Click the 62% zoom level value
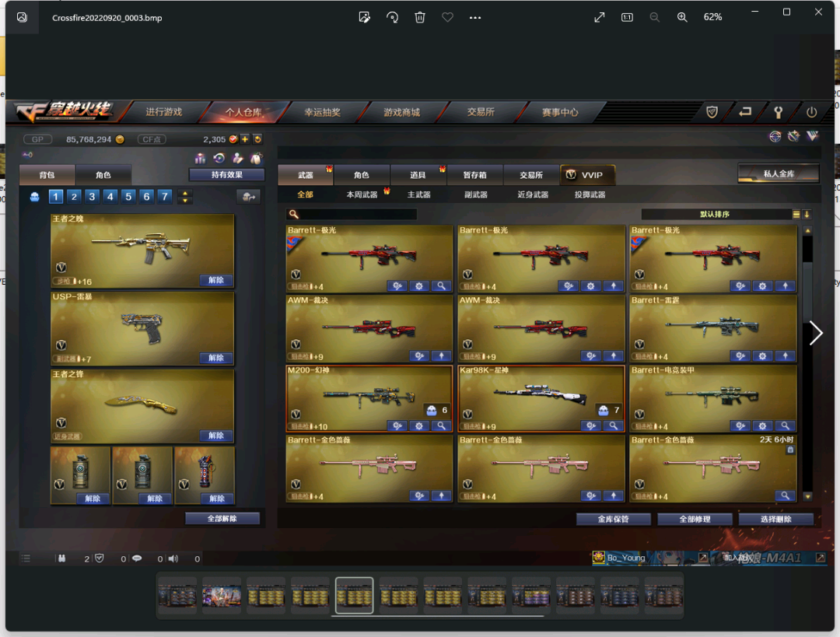Screen dimensions: 840x637 pyautogui.click(x=712, y=17)
